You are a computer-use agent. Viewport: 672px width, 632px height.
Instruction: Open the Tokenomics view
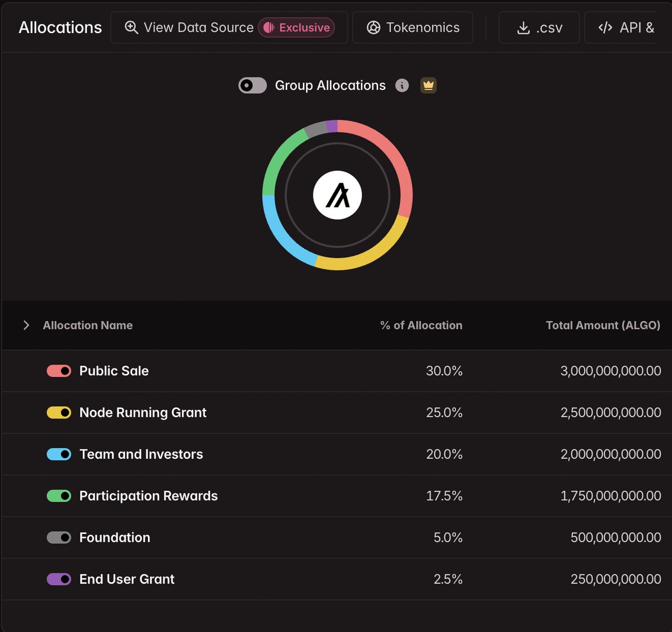coord(413,28)
